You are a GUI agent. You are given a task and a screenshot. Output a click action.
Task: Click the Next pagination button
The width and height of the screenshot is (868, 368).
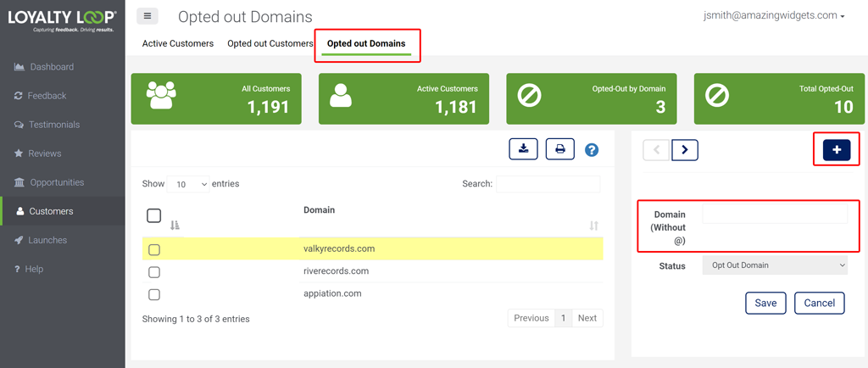(587, 318)
